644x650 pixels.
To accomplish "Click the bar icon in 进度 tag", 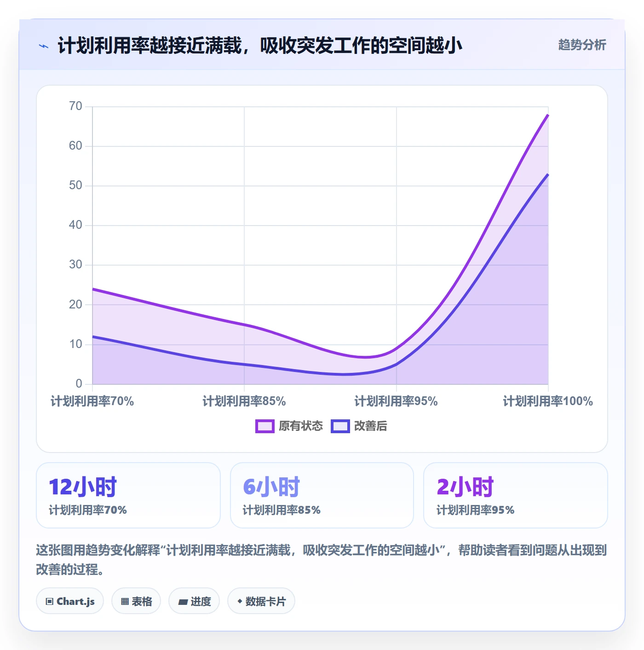I will click(x=183, y=602).
